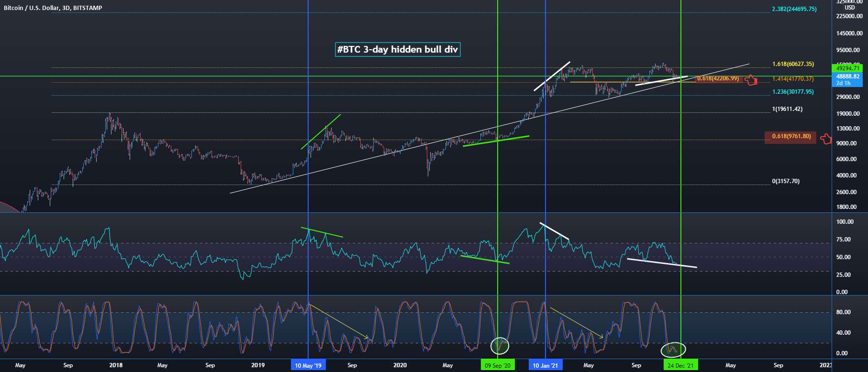
Task: Click the green 49294.71 price tag
Action: (848, 68)
